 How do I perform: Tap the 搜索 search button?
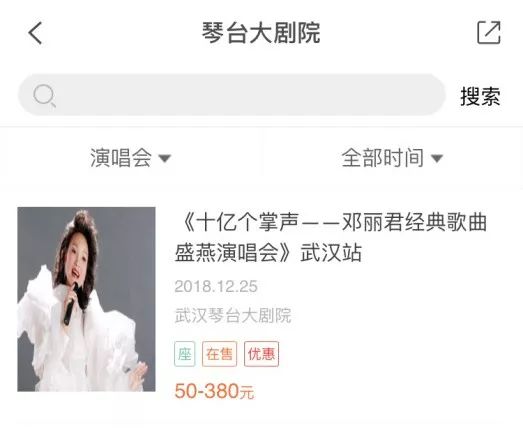(x=480, y=96)
